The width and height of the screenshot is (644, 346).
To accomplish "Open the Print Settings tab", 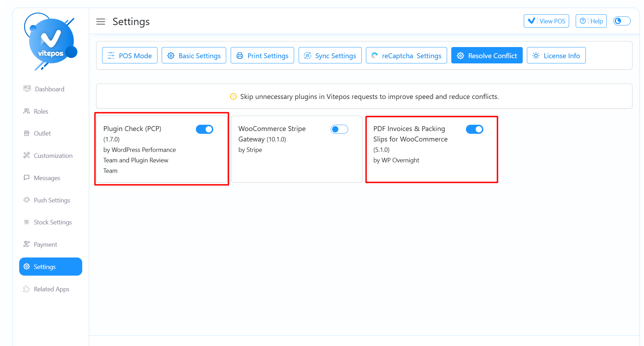I will coord(262,55).
